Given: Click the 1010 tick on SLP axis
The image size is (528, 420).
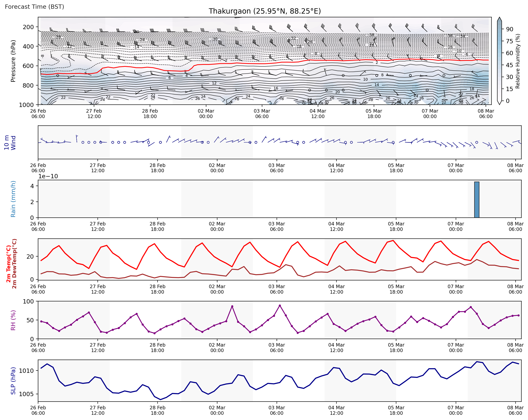Looking at the screenshot, I should click(26, 371).
